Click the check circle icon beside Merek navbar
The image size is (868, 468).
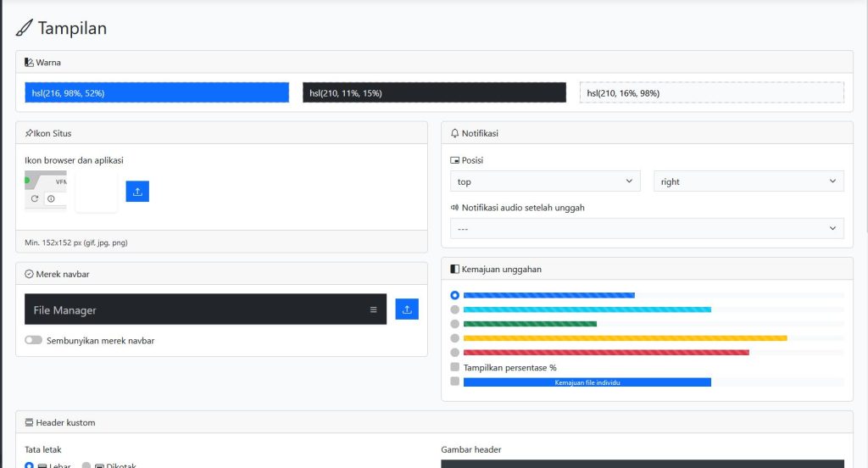tap(29, 274)
